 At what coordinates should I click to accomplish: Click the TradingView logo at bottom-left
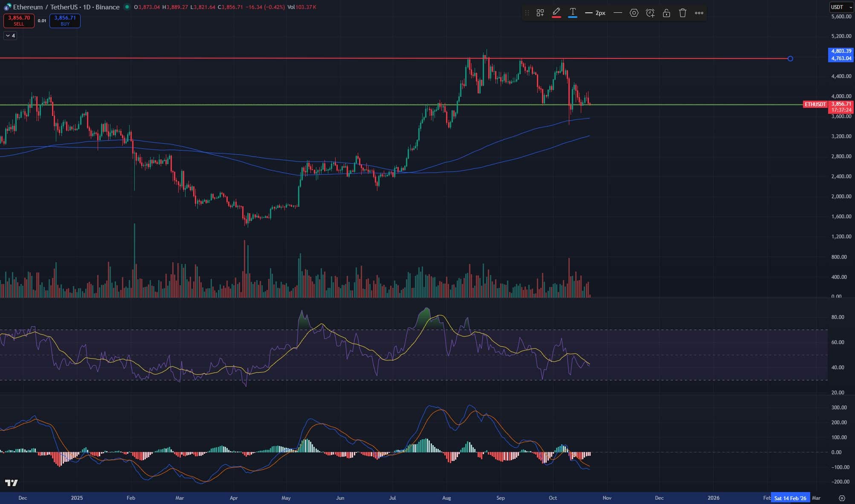point(12,483)
